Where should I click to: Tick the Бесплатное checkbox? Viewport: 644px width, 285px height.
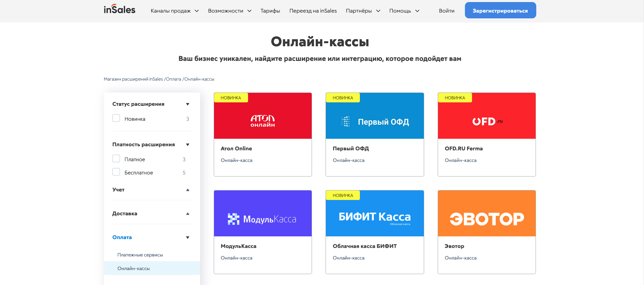point(116,172)
